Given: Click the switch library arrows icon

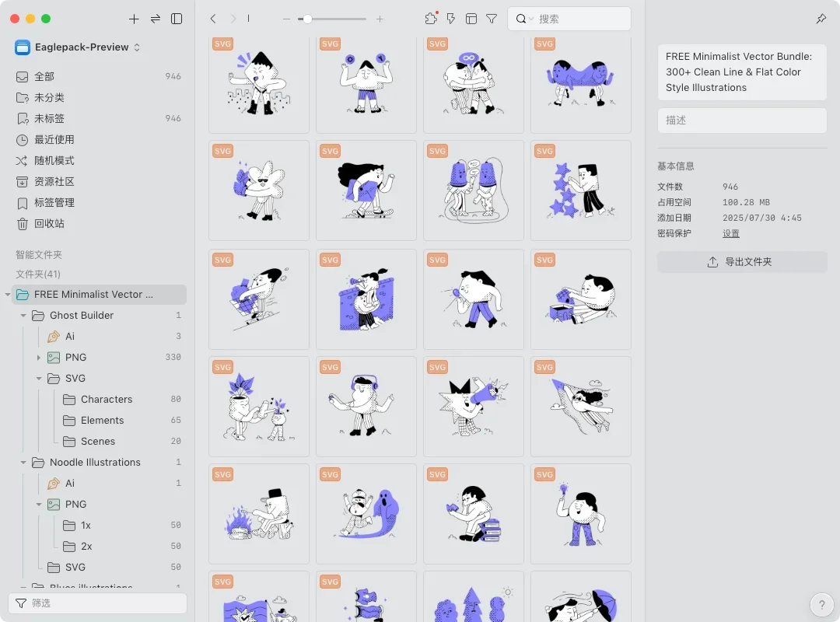Looking at the screenshot, I should (156, 19).
